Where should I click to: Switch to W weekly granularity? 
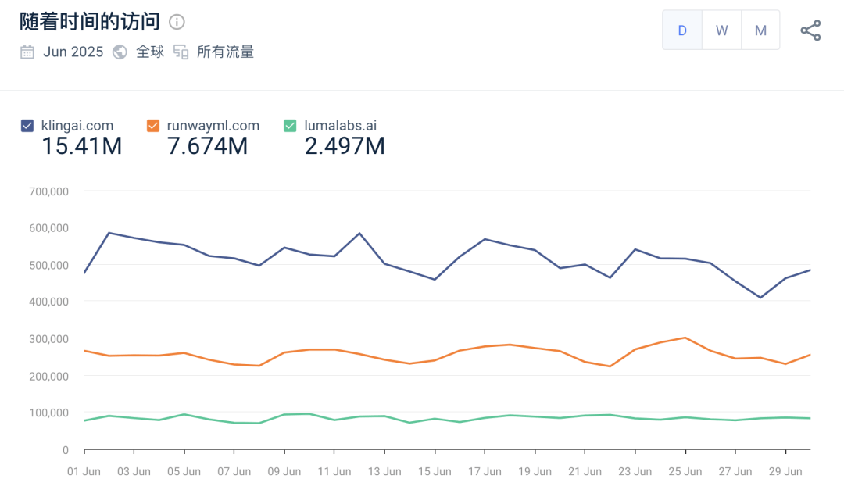coord(721,30)
